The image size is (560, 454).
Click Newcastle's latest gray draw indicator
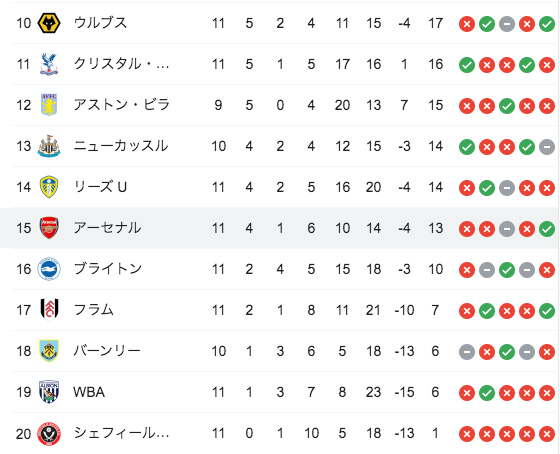pyautogui.click(x=547, y=147)
